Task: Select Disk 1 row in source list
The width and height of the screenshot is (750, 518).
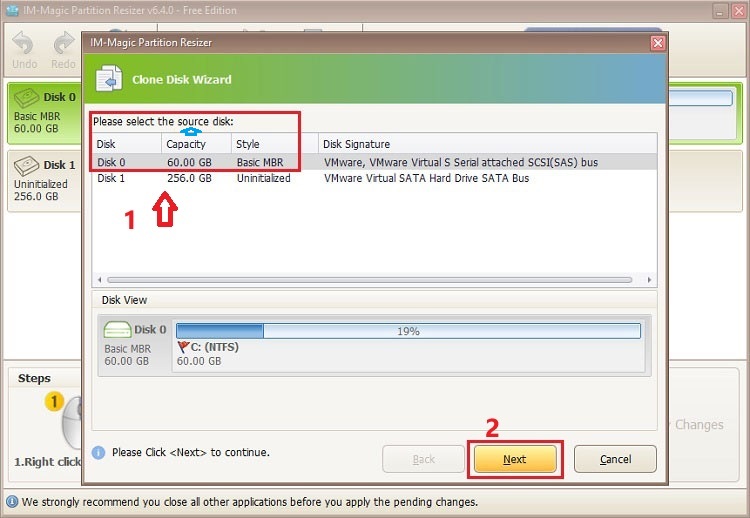Action: point(374,178)
